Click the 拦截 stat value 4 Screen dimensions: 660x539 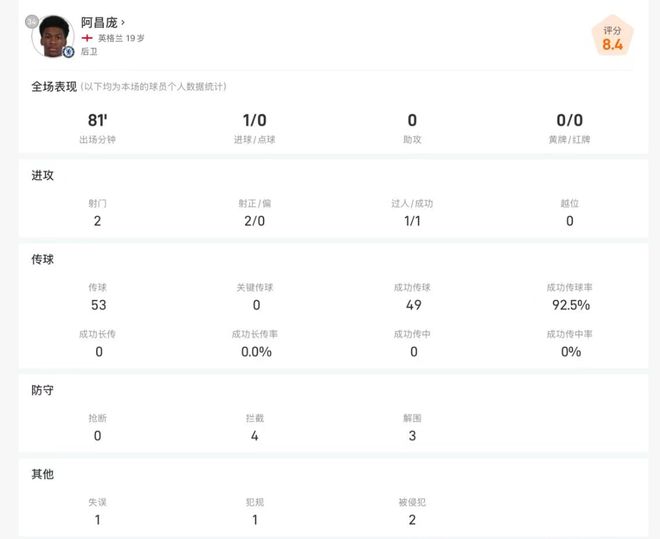coord(254,436)
